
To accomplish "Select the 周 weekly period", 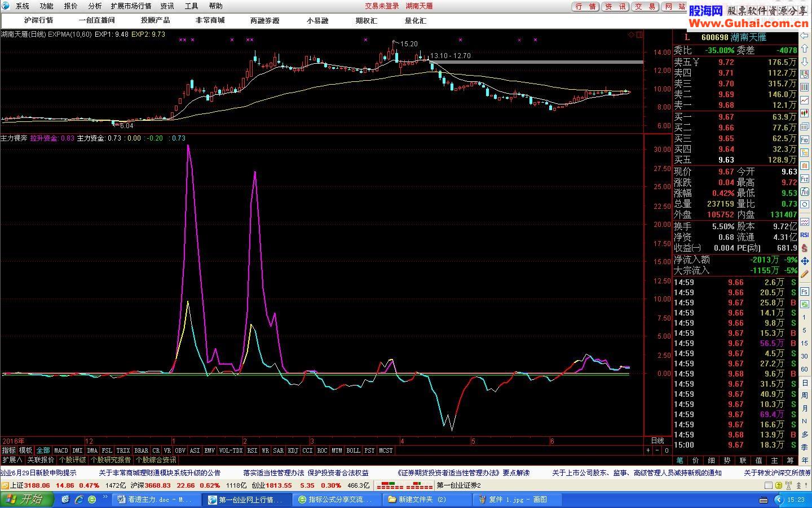I will tap(805, 395).
